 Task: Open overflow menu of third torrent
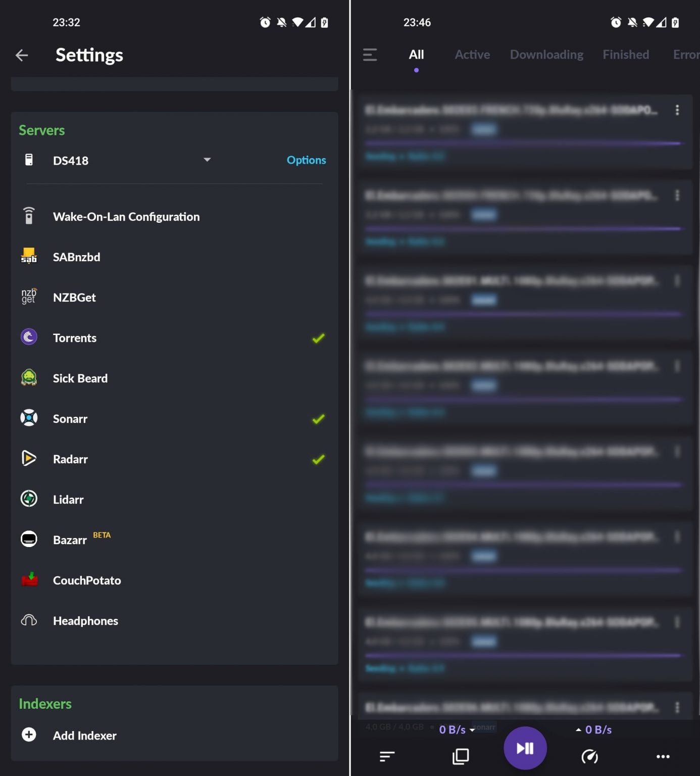677,281
